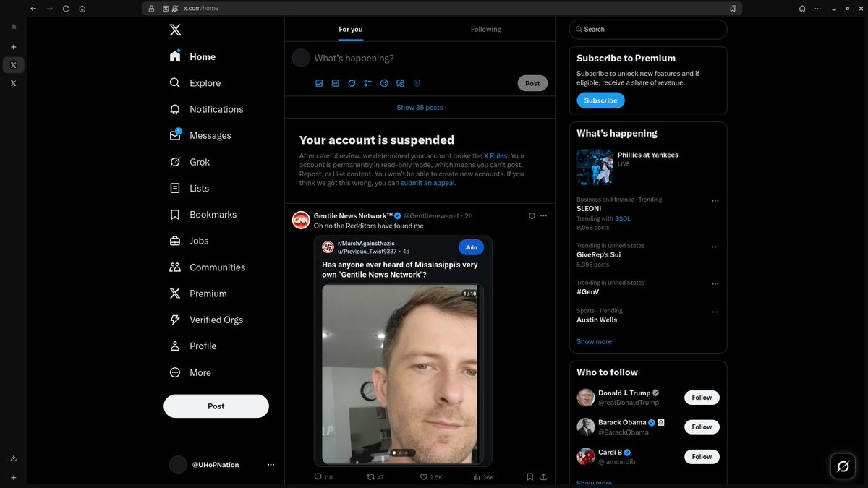Click the submit an appeal link

pos(427,183)
